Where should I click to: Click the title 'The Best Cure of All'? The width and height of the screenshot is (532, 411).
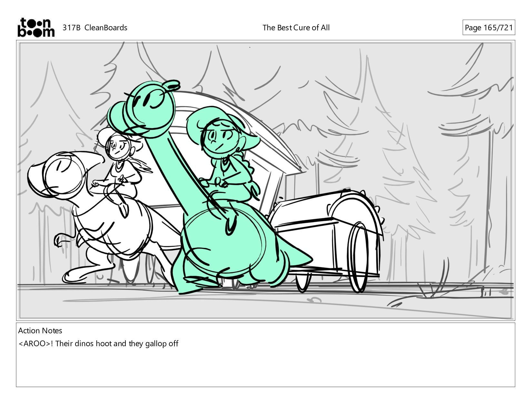(296, 28)
